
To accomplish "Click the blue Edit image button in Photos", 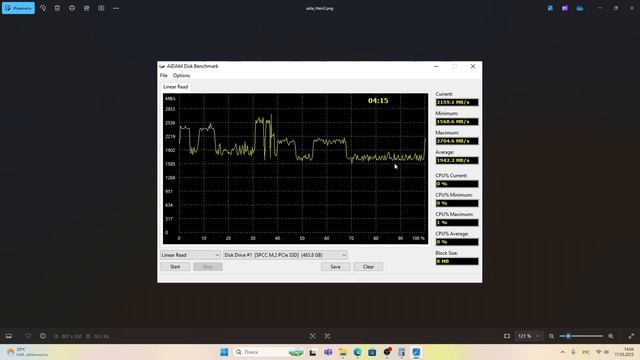I will [x=18, y=8].
